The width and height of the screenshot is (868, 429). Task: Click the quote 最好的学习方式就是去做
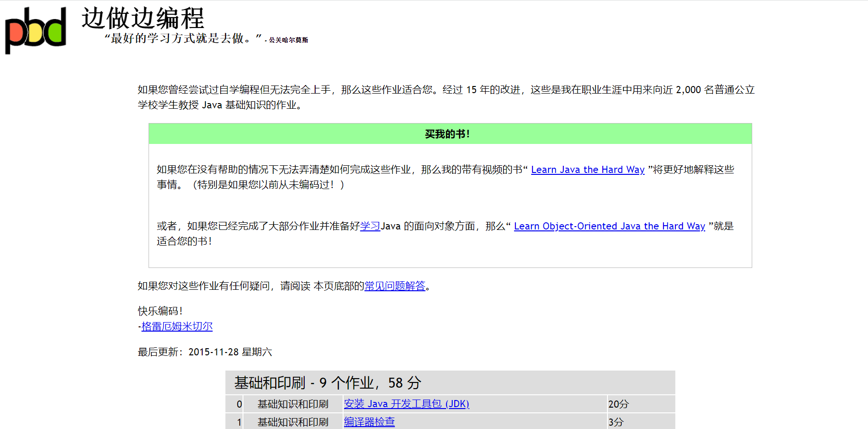pyautogui.click(x=183, y=38)
